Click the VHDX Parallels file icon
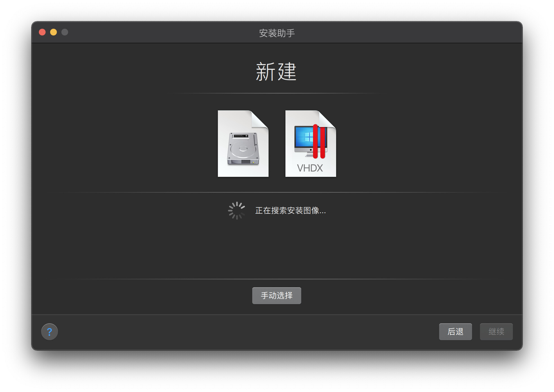This screenshot has width=554, height=392. pos(310,144)
